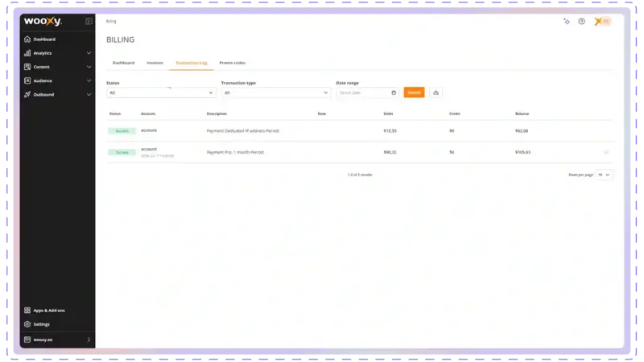This screenshot has height=362, width=644.
Task: Click the orange Search button
Action: pos(414,93)
